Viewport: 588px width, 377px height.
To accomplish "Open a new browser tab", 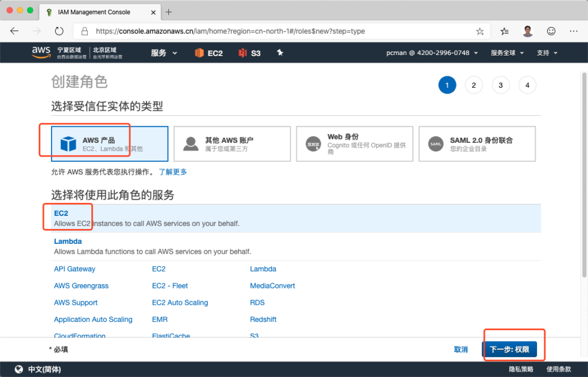I will [x=168, y=11].
